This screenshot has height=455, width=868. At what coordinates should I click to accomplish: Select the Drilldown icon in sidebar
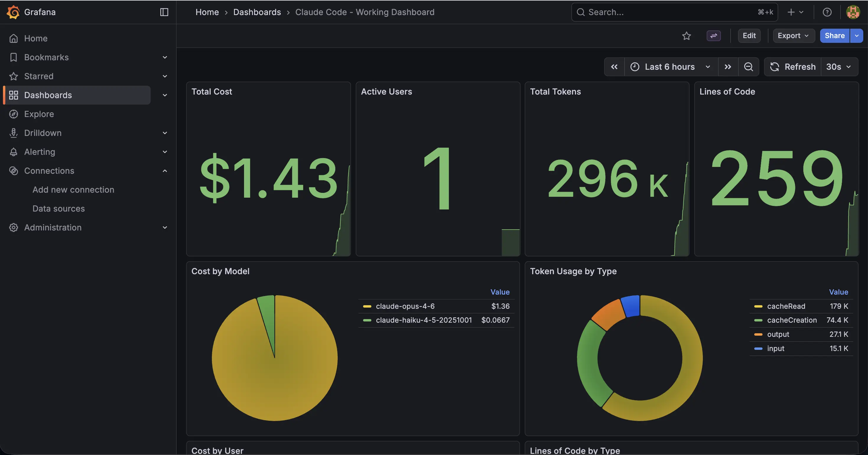[x=14, y=133]
